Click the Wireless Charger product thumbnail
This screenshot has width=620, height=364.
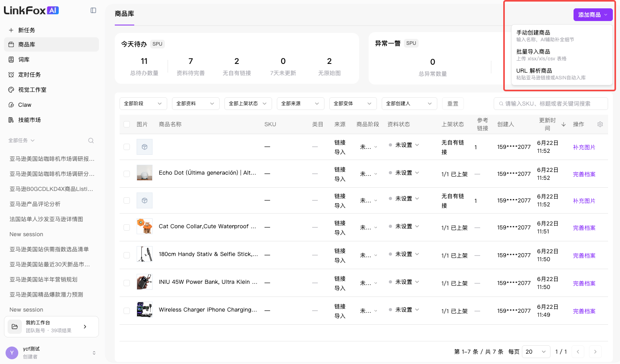(x=145, y=310)
